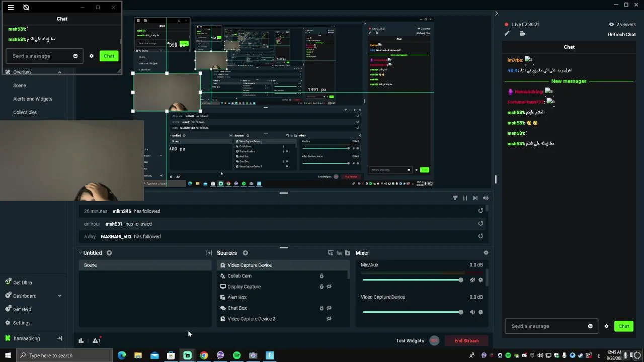Replay the mlkh396 follow alert
The height and width of the screenshot is (362, 644).
pos(480,211)
